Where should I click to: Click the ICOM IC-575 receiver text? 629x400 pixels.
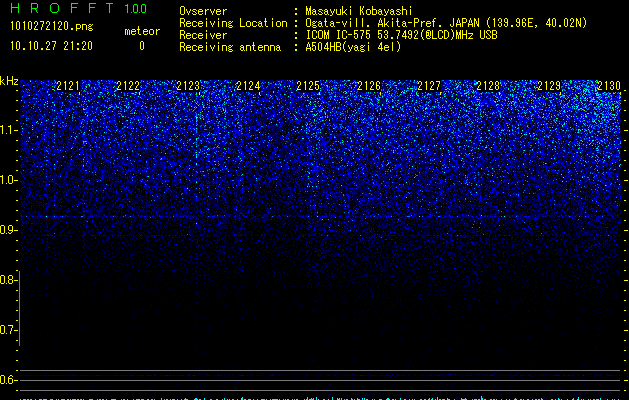click(401, 35)
